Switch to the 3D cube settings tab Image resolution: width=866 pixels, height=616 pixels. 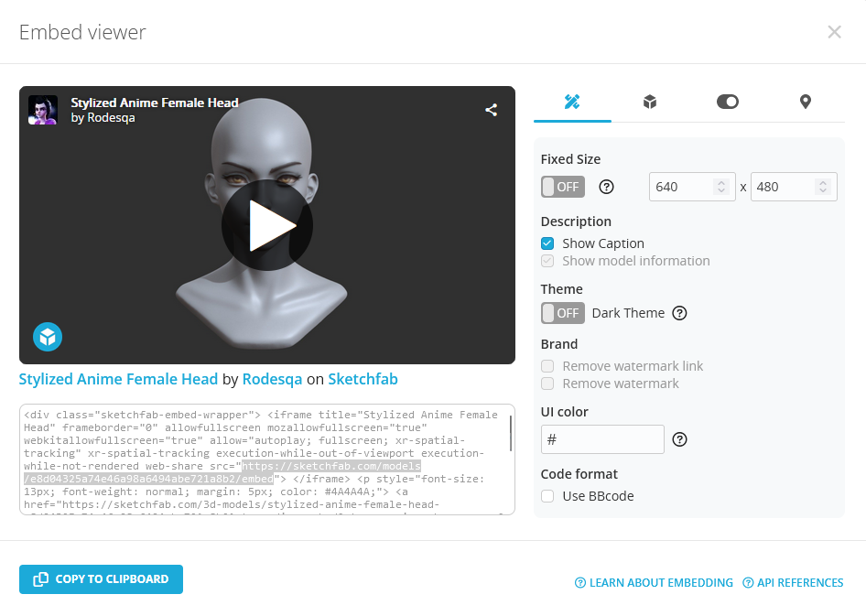[650, 102]
